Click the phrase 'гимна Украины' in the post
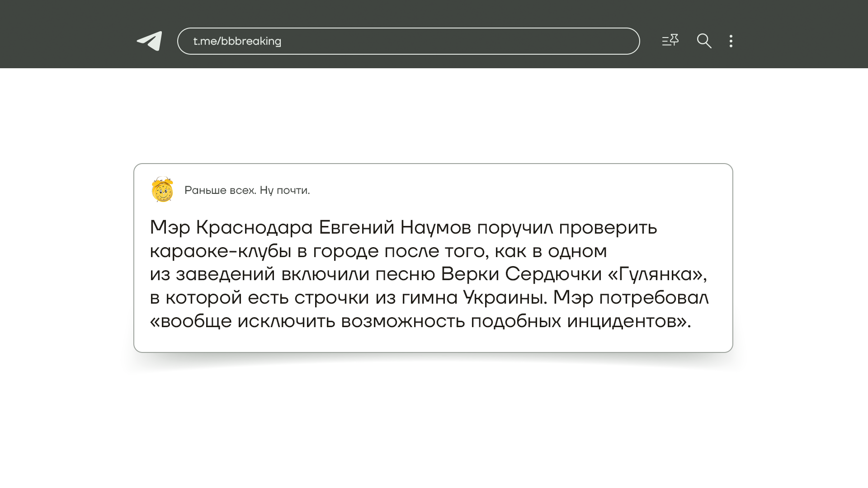Image resolution: width=868 pixels, height=488 pixels. tap(474, 298)
